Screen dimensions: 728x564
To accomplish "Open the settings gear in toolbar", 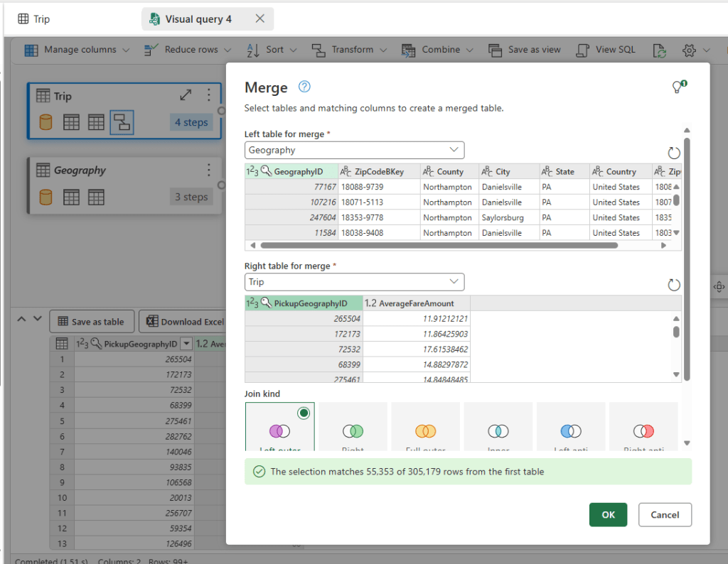I will [x=688, y=50].
